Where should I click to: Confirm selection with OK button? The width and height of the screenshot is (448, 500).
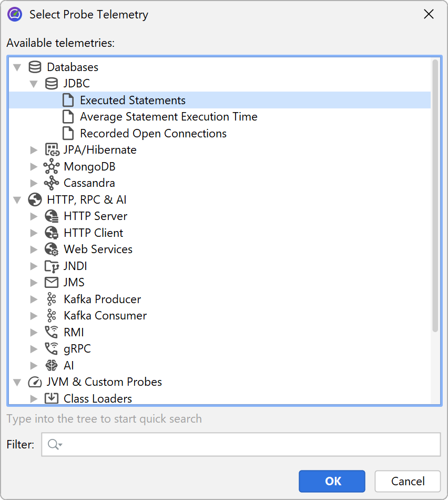coord(332,481)
